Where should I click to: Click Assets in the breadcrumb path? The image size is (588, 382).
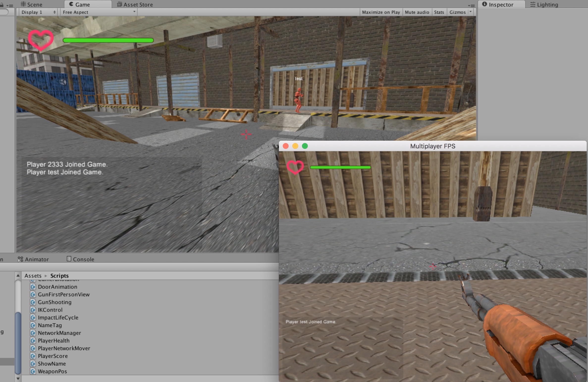pos(33,276)
